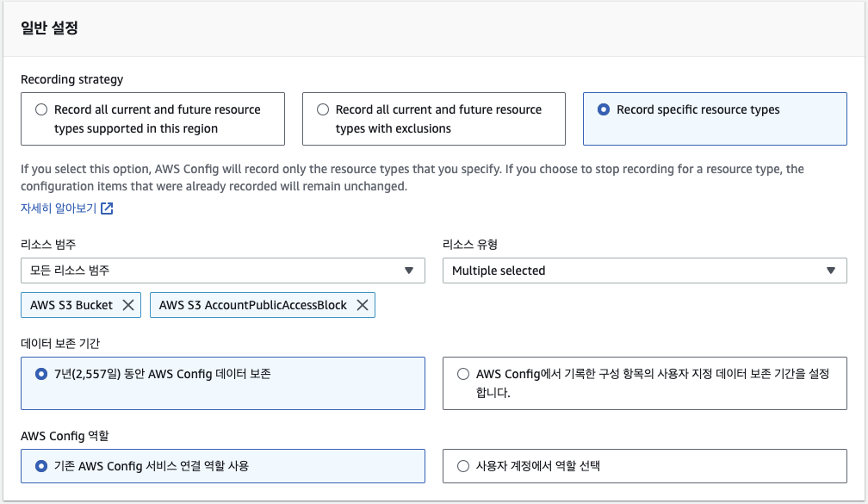Select 사용자 계정에서 역할 선택 option
The width and height of the screenshot is (868, 504).
[645, 466]
